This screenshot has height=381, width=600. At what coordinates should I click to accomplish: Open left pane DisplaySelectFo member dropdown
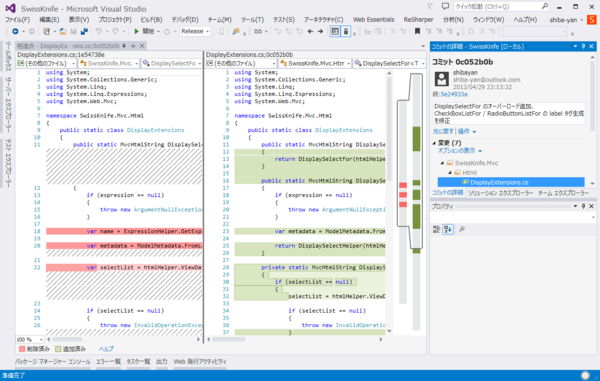click(172, 64)
